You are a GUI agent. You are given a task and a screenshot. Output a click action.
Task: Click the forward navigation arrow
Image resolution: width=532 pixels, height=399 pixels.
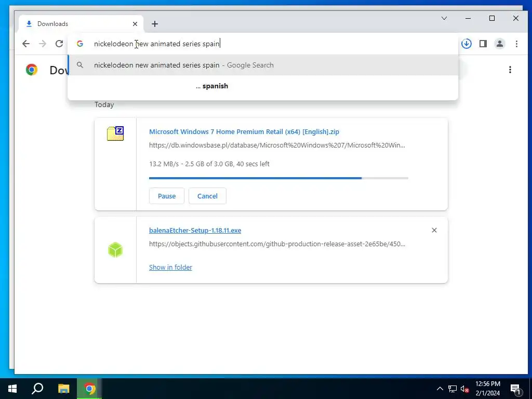click(43, 44)
